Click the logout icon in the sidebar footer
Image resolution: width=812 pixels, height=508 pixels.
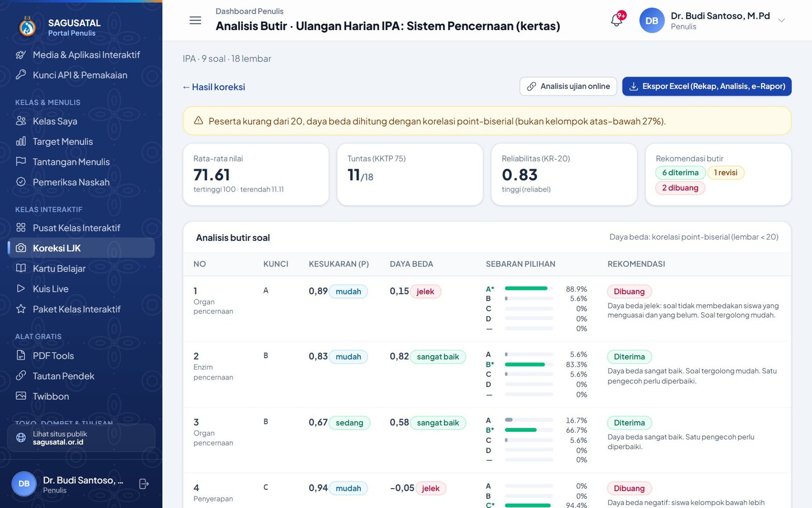point(144,484)
